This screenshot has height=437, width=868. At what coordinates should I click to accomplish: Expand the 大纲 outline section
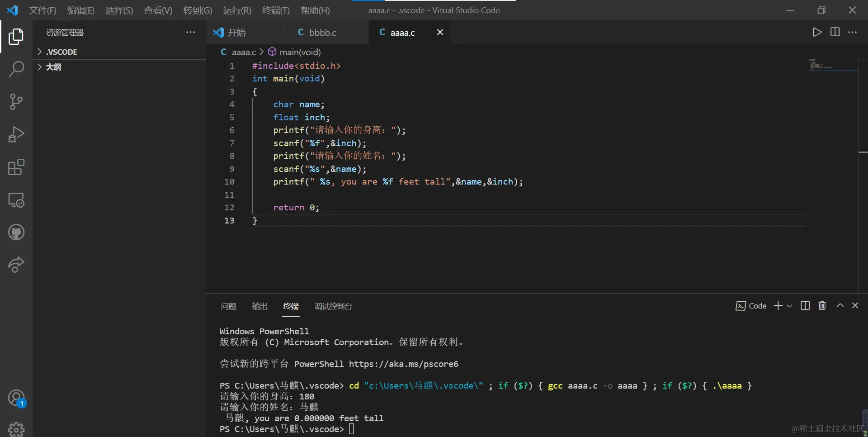119,67
